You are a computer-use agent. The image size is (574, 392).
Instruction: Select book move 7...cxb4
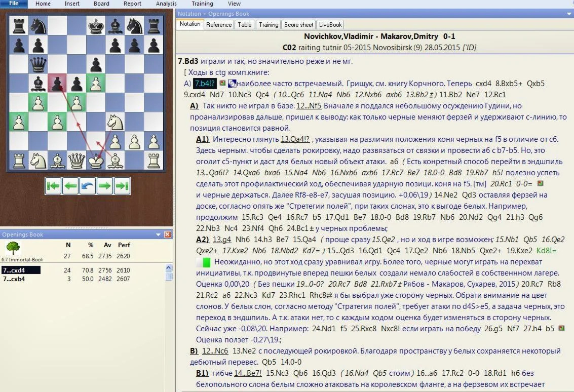point(14,279)
